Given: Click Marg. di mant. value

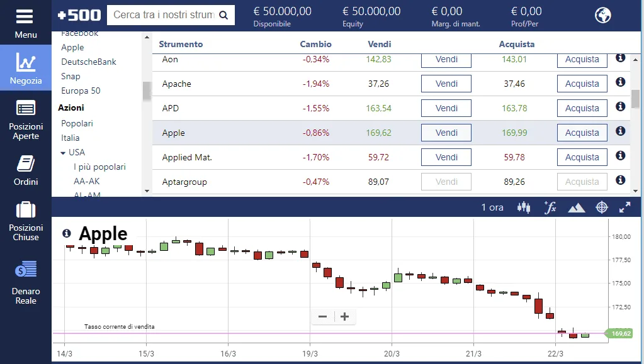Looking at the screenshot, I should pyautogui.click(x=447, y=11).
